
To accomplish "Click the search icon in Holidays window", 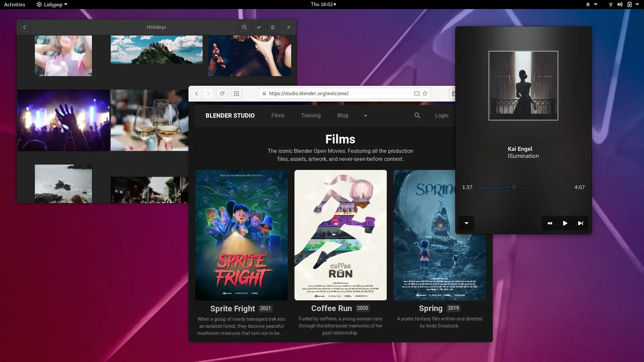I will pos(244,27).
